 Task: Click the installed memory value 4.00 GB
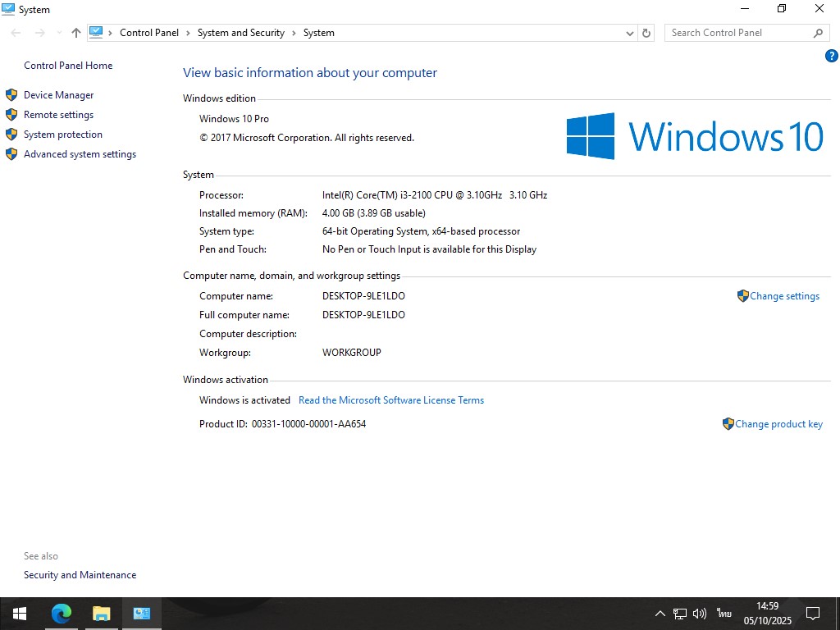[x=374, y=213]
